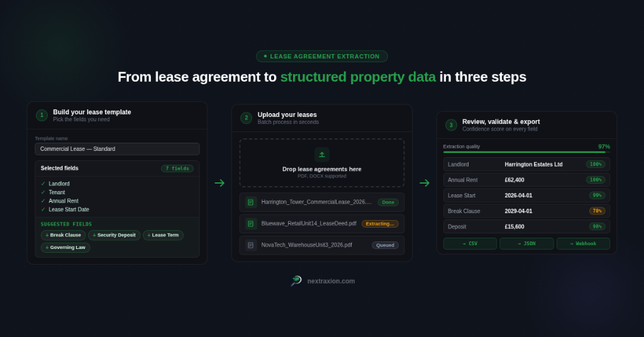Click the 100% Landlord confidence badge
The height and width of the screenshot is (337, 644).
pyautogui.click(x=596, y=164)
